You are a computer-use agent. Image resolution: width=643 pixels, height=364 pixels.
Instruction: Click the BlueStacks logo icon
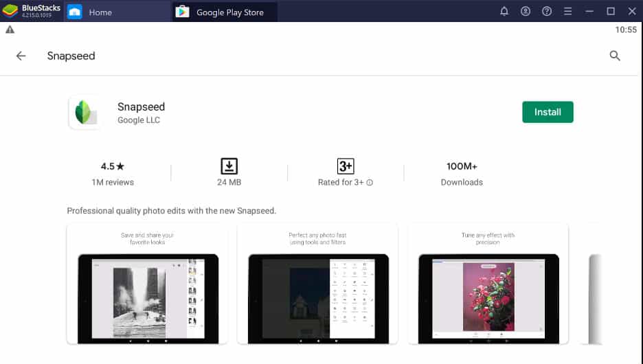[x=10, y=11]
